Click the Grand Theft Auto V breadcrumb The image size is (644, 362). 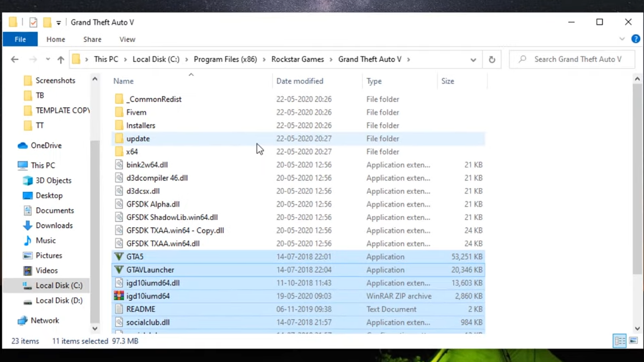pyautogui.click(x=370, y=59)
